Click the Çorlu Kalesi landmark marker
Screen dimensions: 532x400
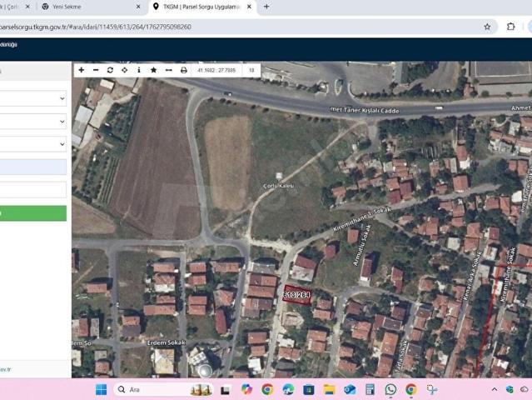click(x=279, y=176)
